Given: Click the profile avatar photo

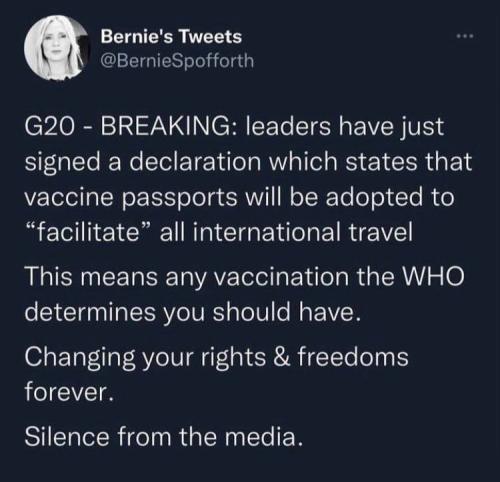Looking at the screenshot, I should click(x=57, y=48).
